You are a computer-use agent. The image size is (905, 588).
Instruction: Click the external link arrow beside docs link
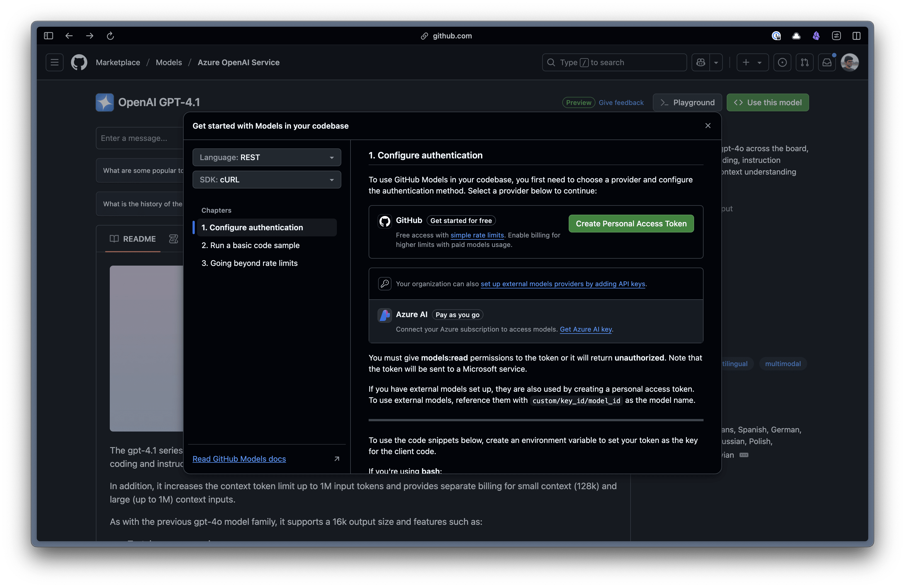point(337,459)
